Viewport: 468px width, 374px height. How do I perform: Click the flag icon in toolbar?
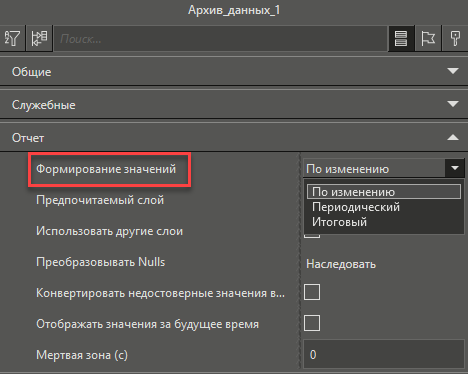click(x=428, y=38)
